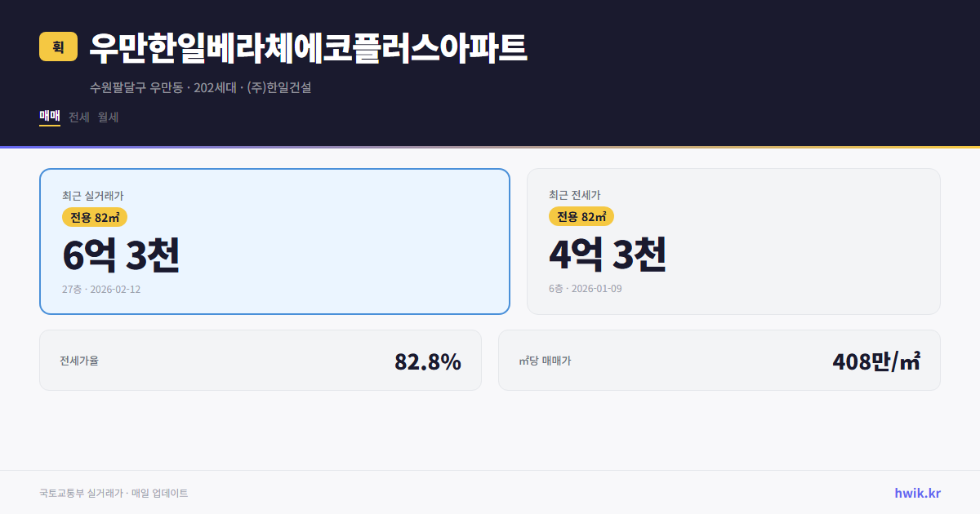Open the 최근 실거래가 card
980x514 pixels.
pos(273,241)
